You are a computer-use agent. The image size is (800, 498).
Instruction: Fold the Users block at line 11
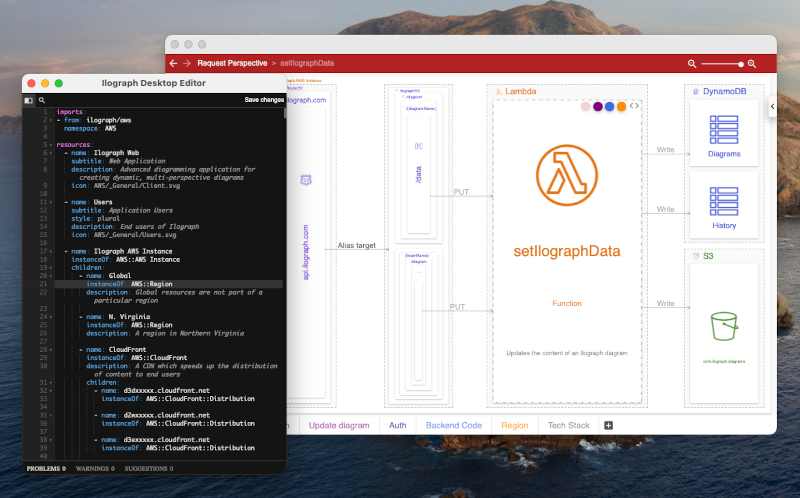(x=51, y=202)
